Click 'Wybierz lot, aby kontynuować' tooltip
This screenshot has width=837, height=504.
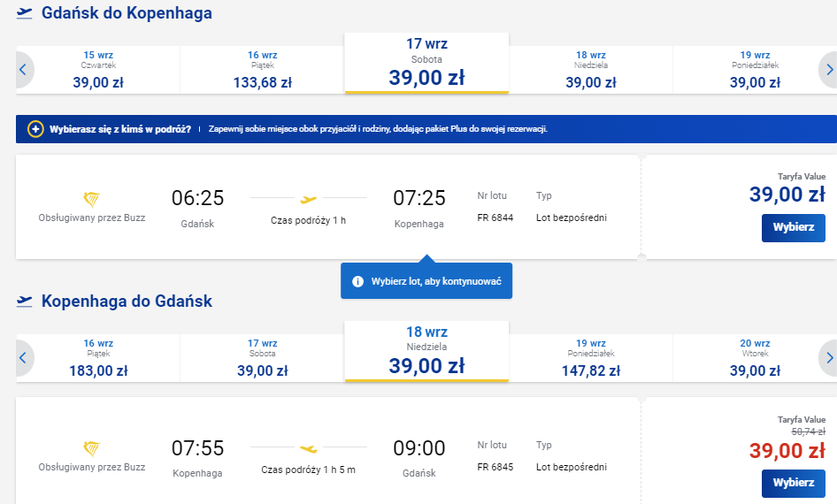pos(426,280)
